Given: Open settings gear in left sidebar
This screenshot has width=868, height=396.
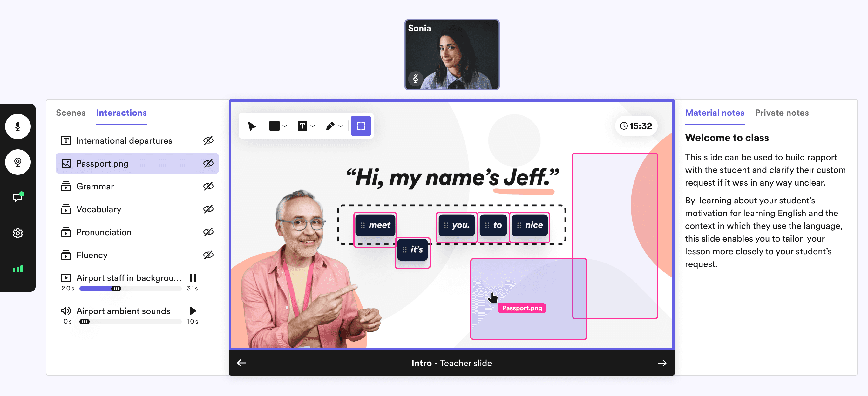Looking at the screenshot, I should (17, 233).
